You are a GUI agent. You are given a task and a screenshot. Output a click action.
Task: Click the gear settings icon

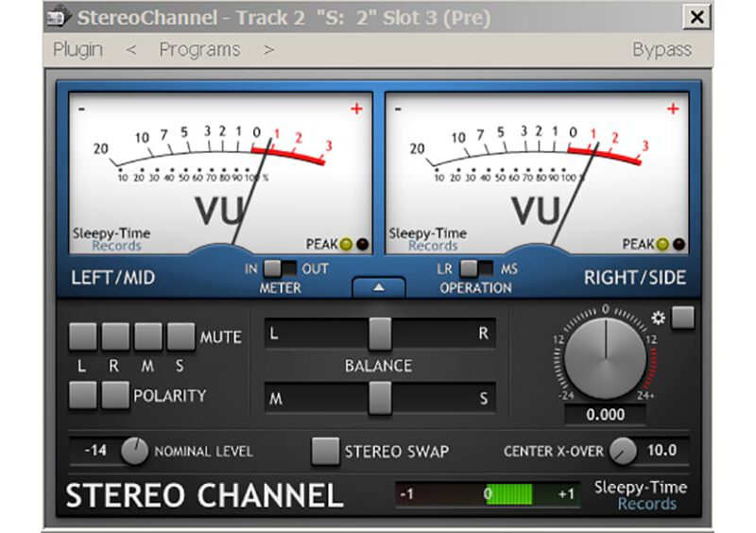tap(658, 318)
